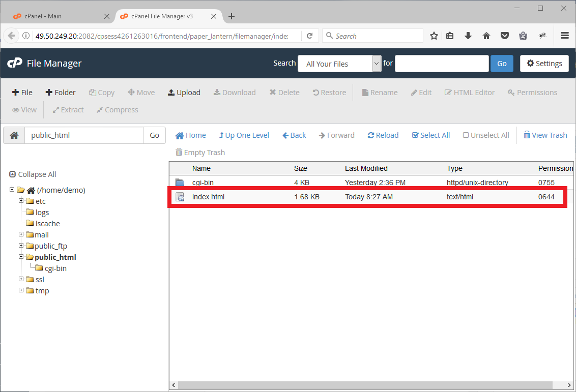Image resolution: width=576 pixels, height=392 pixels.
Task: Expand the mail folder tree node
Action: pyautogui.click(x=21, y=234)
